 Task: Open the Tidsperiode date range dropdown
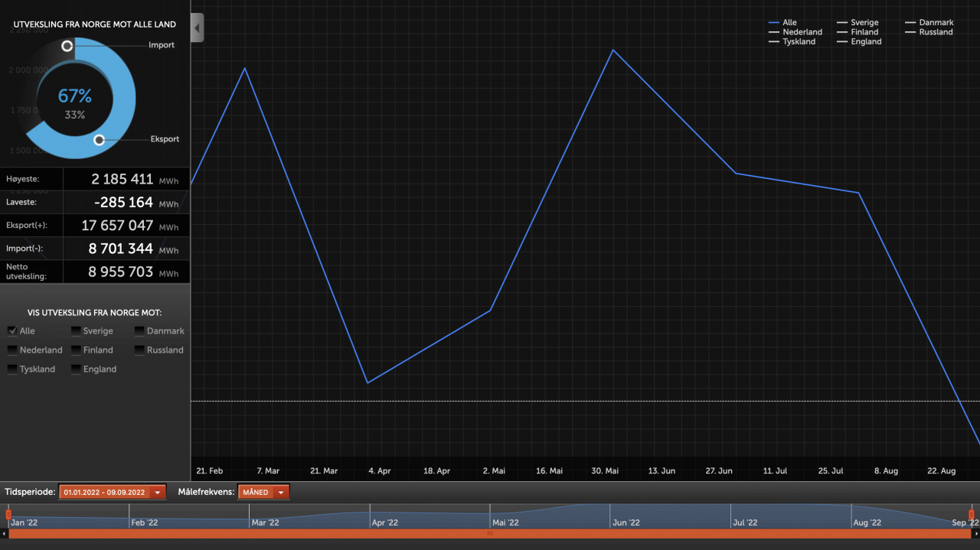113,493
